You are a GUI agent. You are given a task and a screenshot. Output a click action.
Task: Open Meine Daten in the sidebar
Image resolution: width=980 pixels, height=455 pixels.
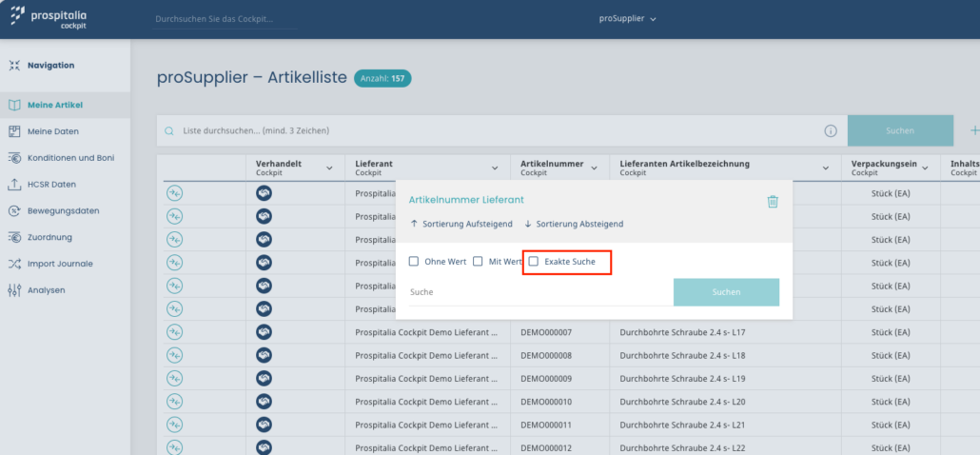coord(65,131)
